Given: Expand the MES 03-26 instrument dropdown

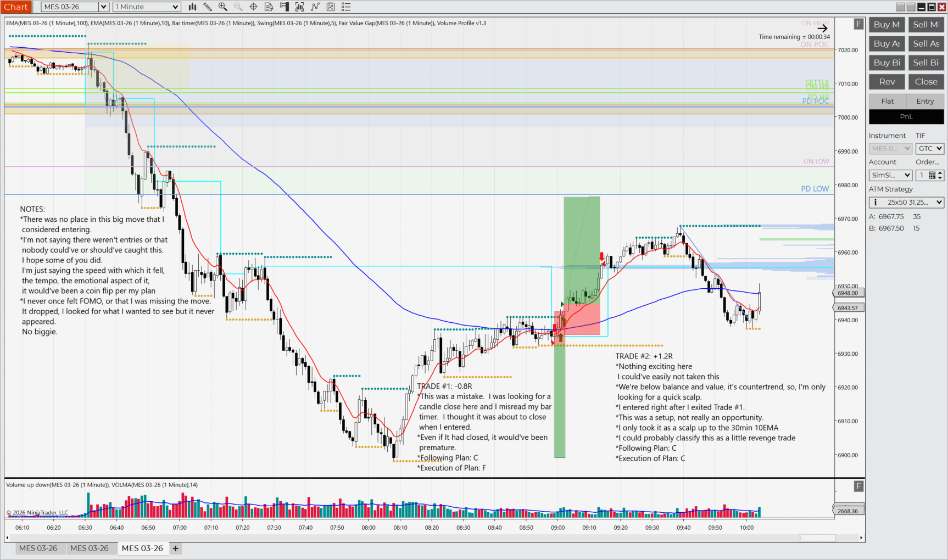Looking at the screenshot, I should pos(103,7).
